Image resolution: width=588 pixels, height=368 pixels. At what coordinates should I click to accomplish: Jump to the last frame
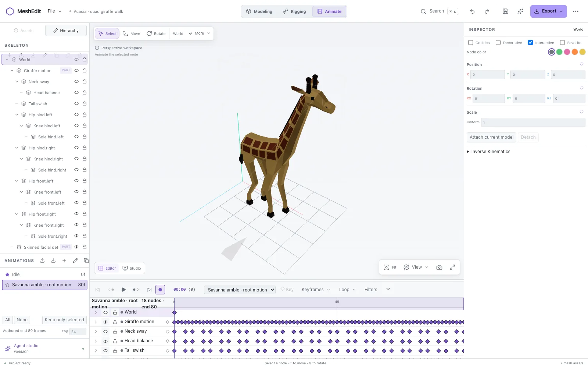pos(149,290)
